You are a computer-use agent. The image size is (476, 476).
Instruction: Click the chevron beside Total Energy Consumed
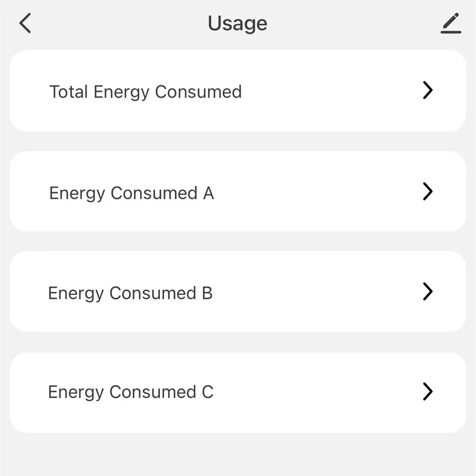pyautogui.click(x=428, y=90)
